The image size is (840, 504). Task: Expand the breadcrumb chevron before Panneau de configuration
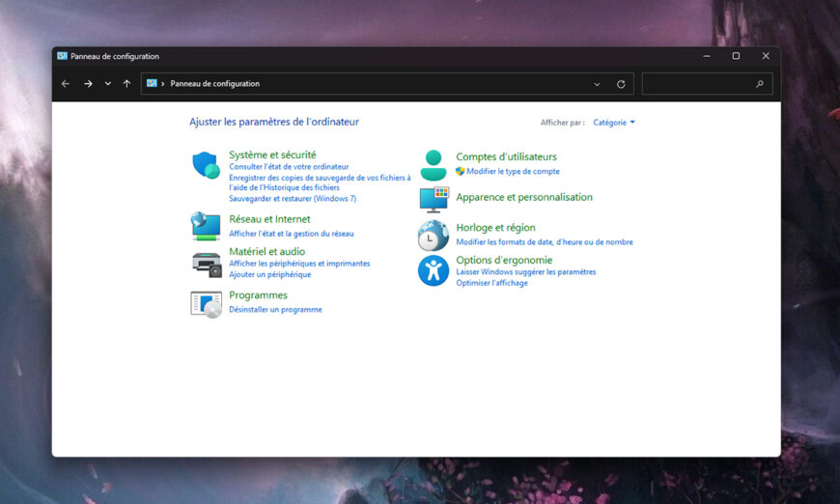click(x=163, y=84)
